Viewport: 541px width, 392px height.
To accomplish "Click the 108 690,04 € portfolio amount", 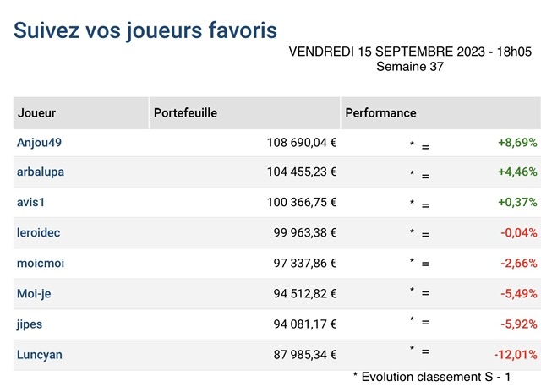I will click(x=302, y=143).
